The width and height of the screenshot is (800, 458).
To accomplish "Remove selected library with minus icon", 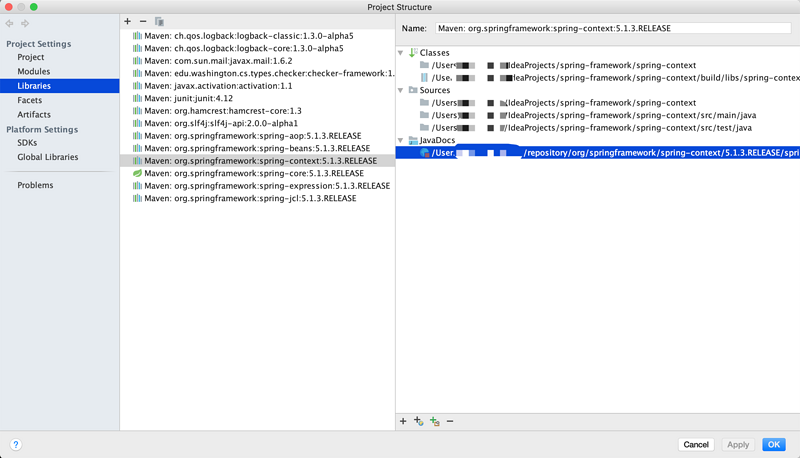I will pyautogui.click(x=143, y=21).
